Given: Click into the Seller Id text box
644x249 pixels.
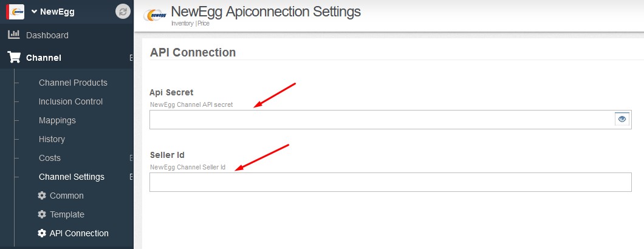Looking at the screenshot, I should click(390, 182).
